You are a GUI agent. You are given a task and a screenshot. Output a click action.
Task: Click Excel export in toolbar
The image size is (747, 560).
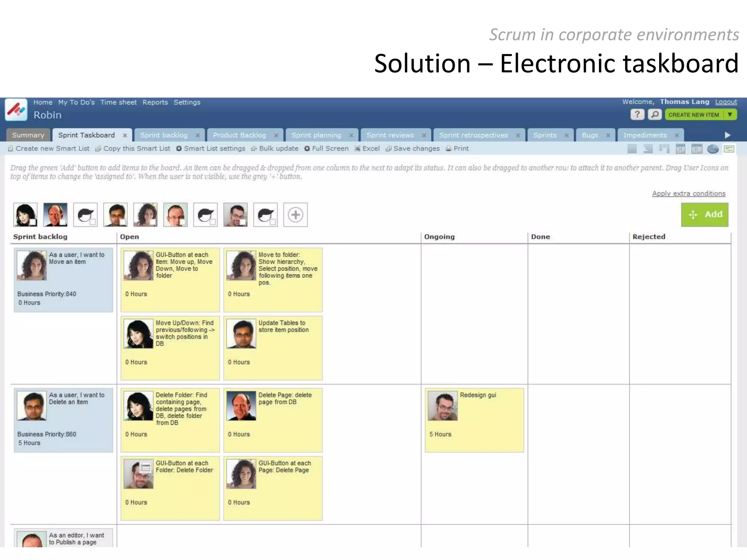(367, 149)
